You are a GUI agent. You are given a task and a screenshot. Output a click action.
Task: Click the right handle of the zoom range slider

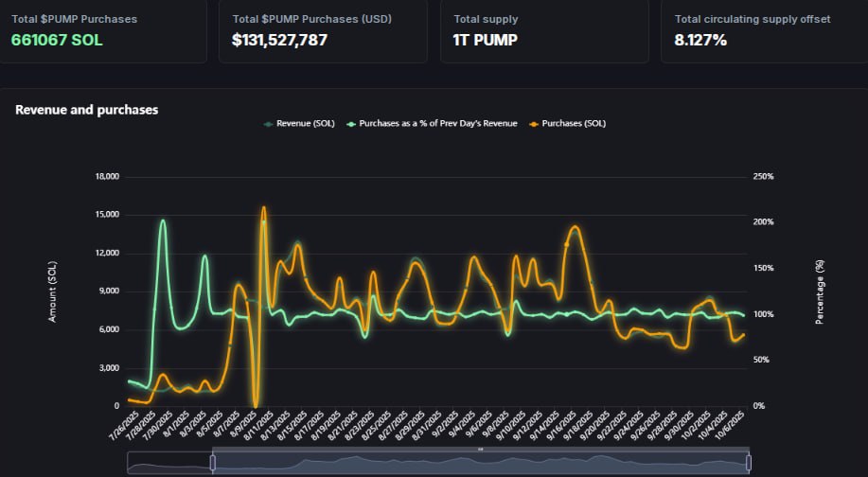pos(749,463)
